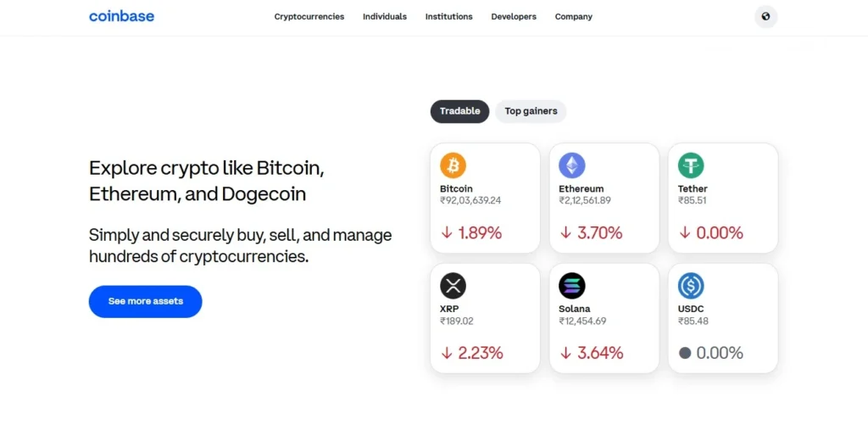Expand the Cryptocurrencies nav menu
The width and height of the screenshot is (868, 436).
(x=309, y=17)
